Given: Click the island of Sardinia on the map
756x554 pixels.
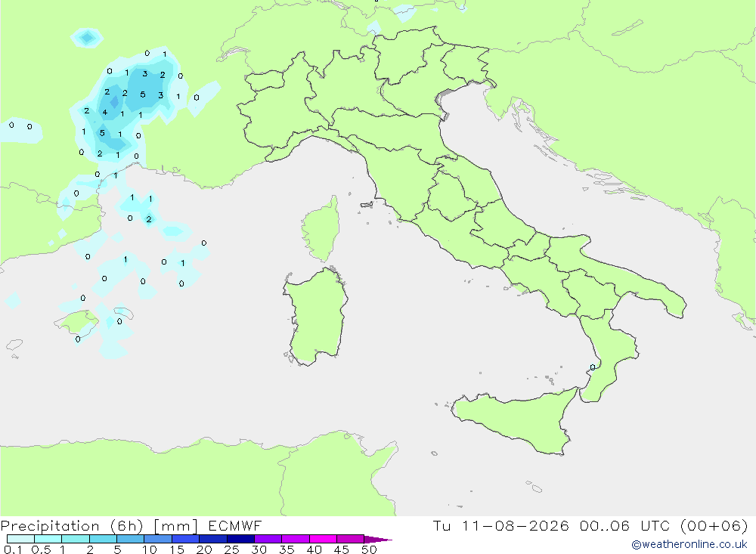Looking at the screenshot, I should [x=316, y=316].
